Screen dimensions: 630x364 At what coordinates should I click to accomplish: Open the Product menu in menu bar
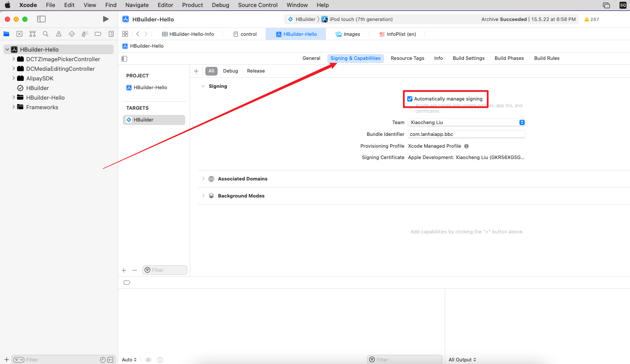(192, 5)
